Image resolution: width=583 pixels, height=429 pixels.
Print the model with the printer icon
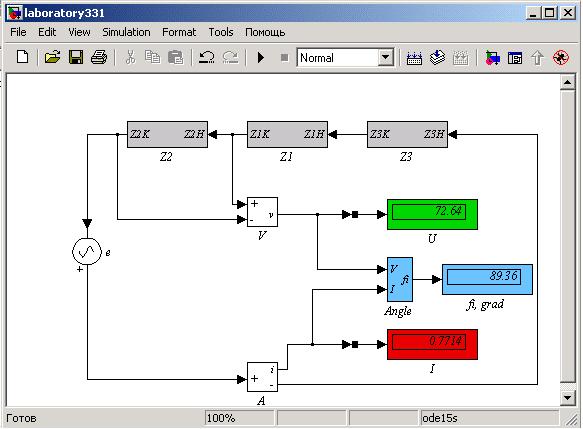[x=99, y=58]
